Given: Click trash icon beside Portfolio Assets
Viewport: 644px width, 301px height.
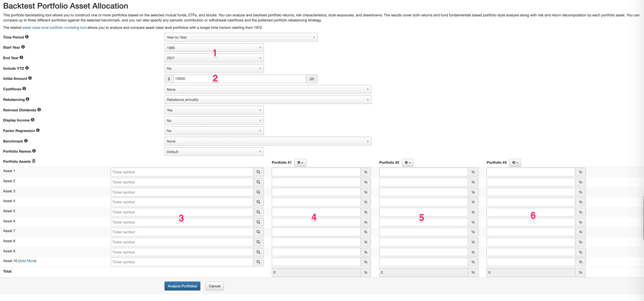Looking at the screenshot, I should pos(34,161).
